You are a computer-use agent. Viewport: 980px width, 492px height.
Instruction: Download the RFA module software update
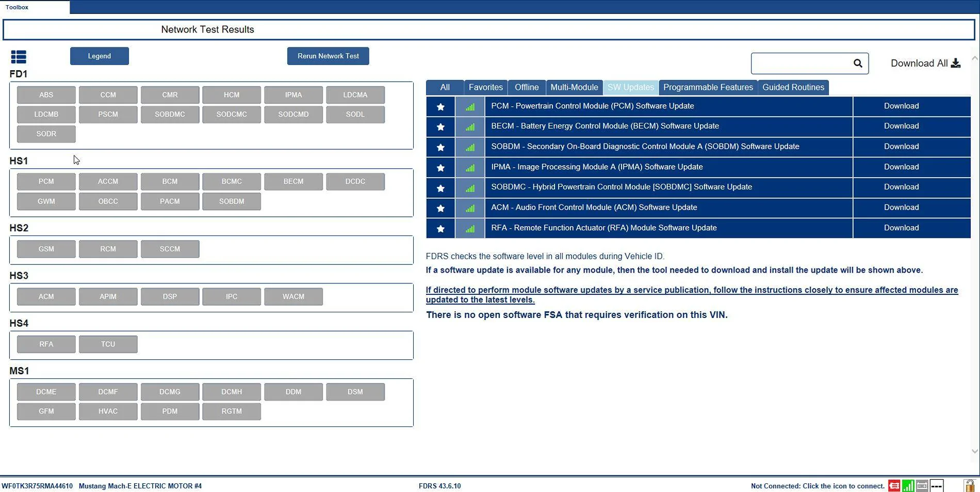[901, 228]
